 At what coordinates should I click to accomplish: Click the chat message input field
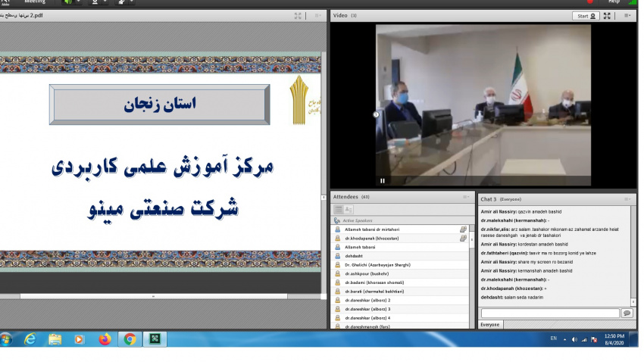[549, 313]
